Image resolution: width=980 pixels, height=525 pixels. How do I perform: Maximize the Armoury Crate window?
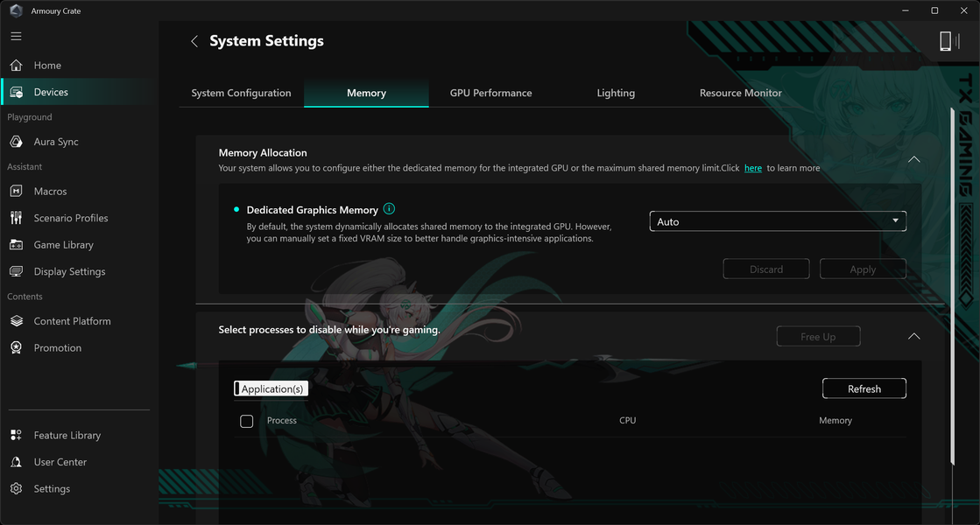click(934, 10)
